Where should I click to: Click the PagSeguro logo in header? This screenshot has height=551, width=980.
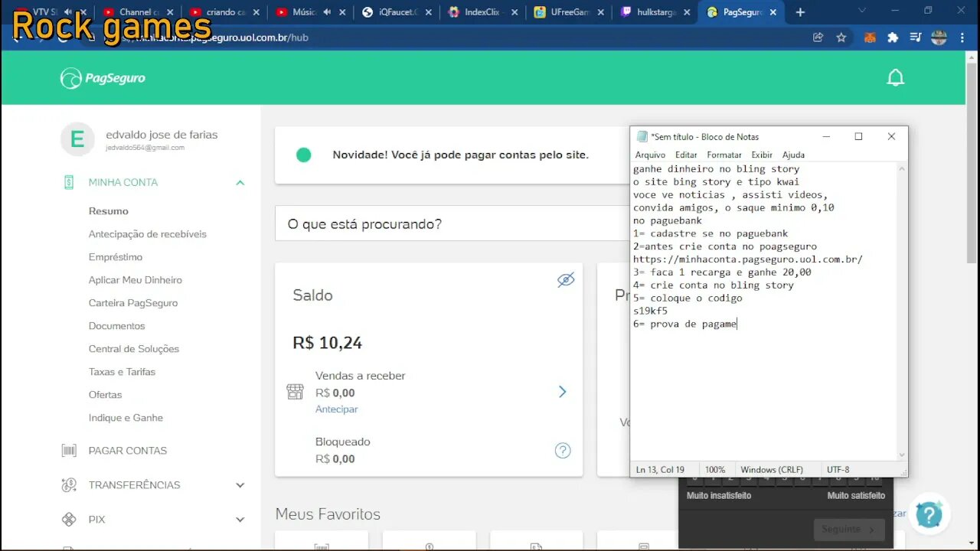tap(103, 78)
